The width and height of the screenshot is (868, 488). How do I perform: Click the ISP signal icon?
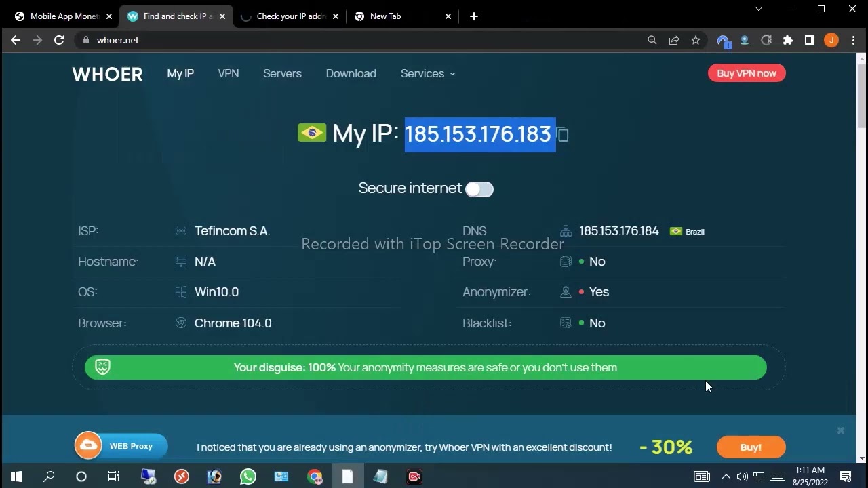pyautogui.click(x=181, y=231)
